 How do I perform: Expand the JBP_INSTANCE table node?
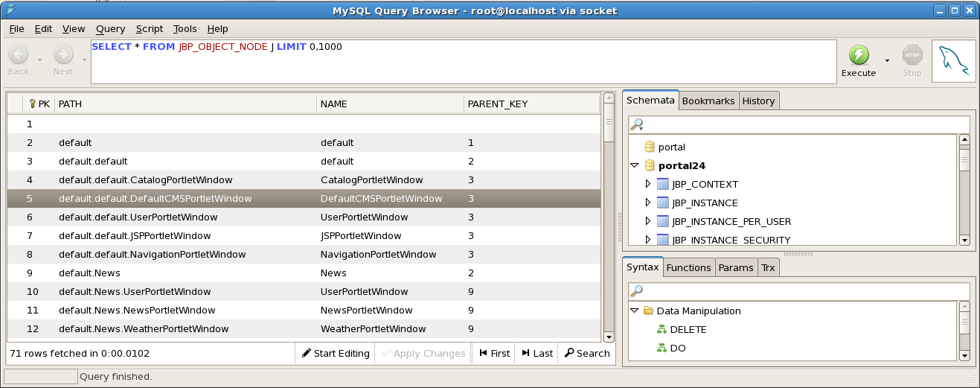[647, 203]
